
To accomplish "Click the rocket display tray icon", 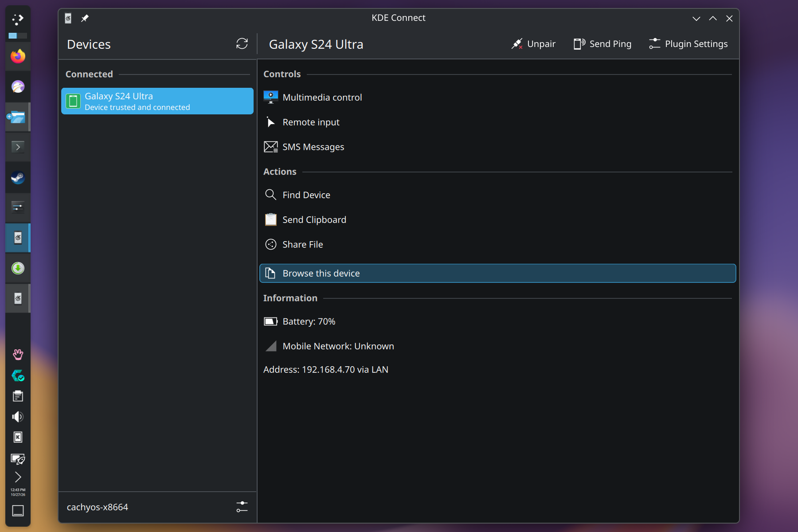I will tap(18, 458).
